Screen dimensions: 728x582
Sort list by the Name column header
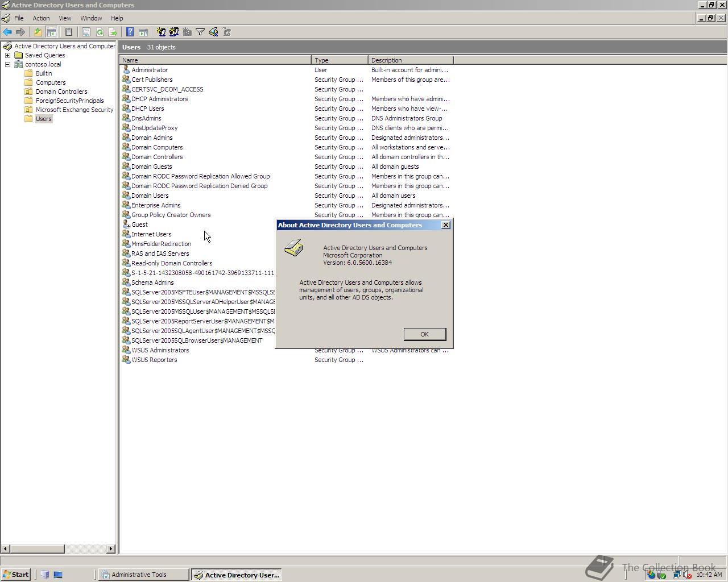point(216,60)
